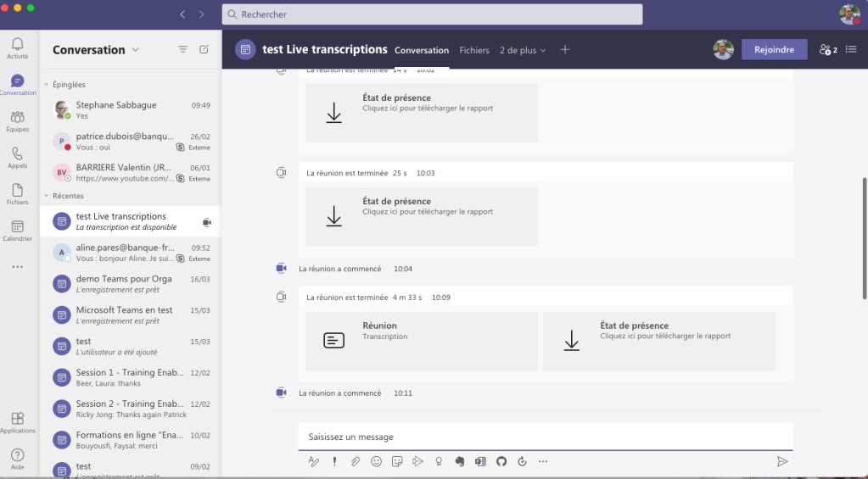Click the GitHub icon in message toolbar

pos(501,461)
